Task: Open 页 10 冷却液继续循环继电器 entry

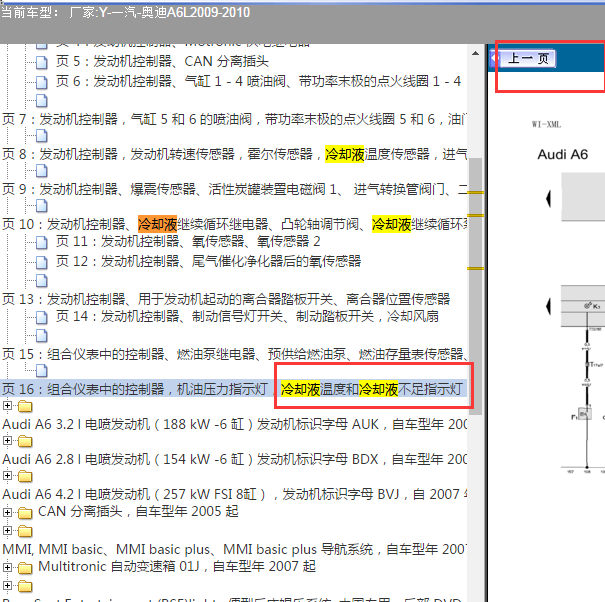Action: point(234,224)
